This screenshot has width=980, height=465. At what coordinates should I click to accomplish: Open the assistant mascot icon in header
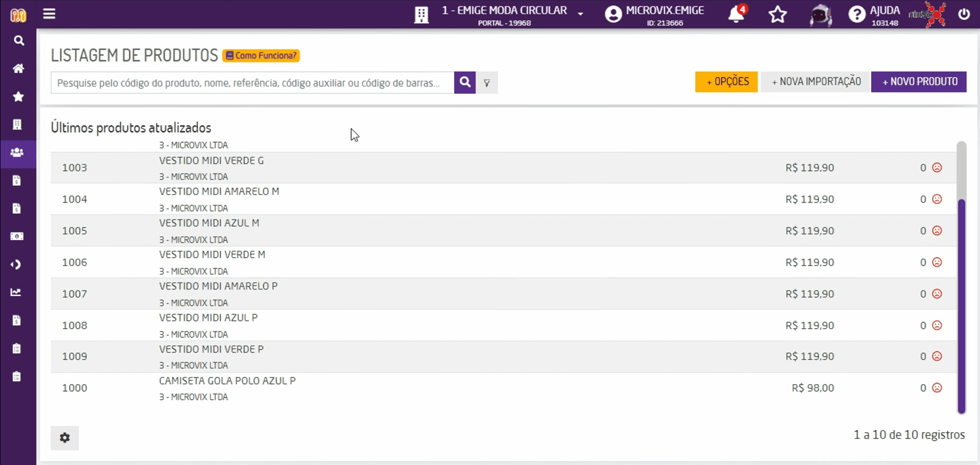(x=820, y=15)
